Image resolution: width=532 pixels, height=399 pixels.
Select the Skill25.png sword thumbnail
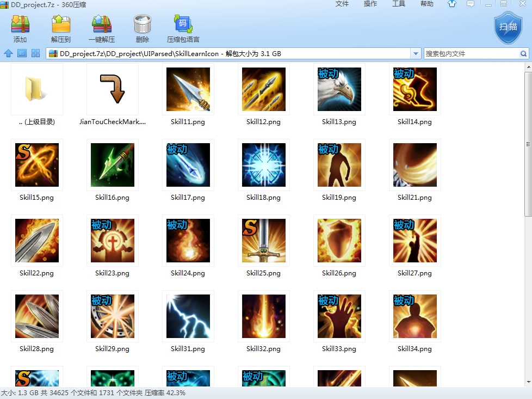263,241
